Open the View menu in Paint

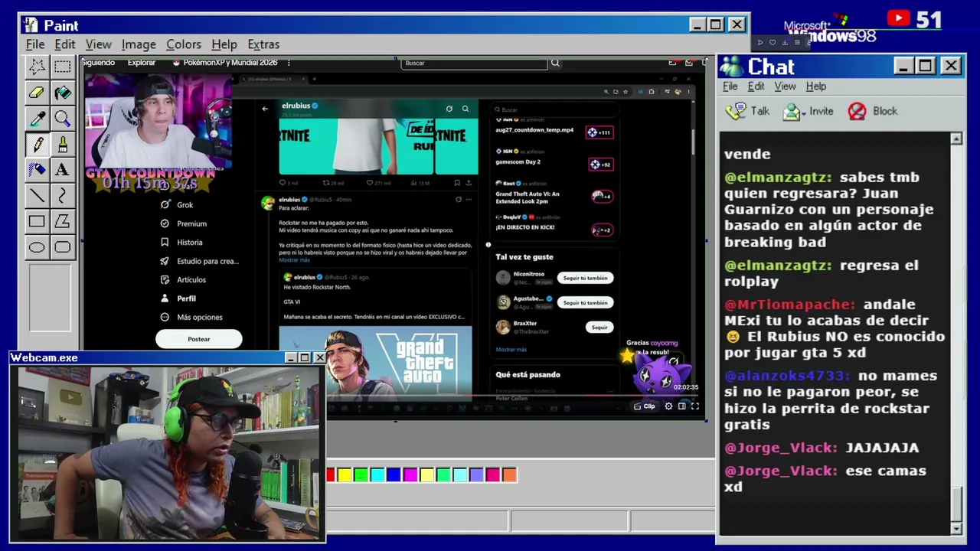pos(98,44)
